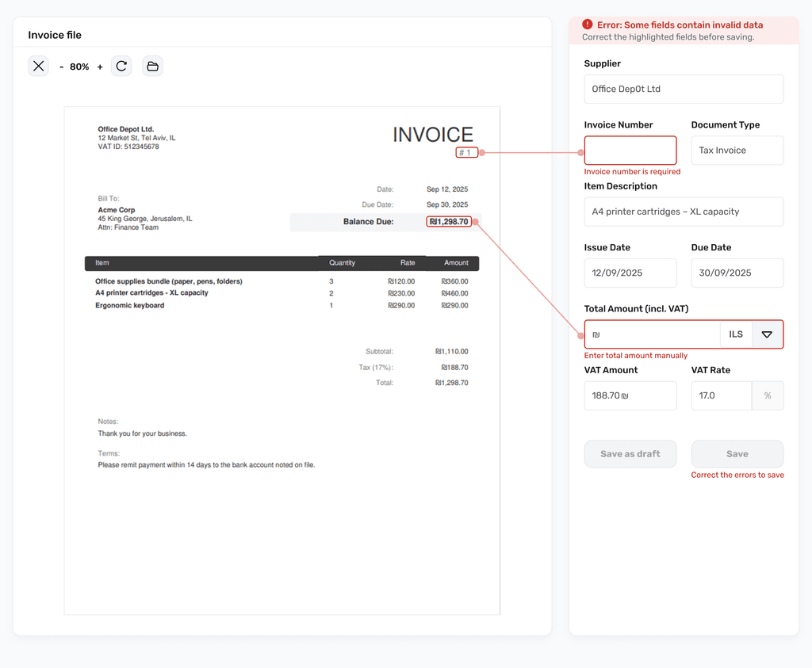Click the rotate page icon

(121, 66)
